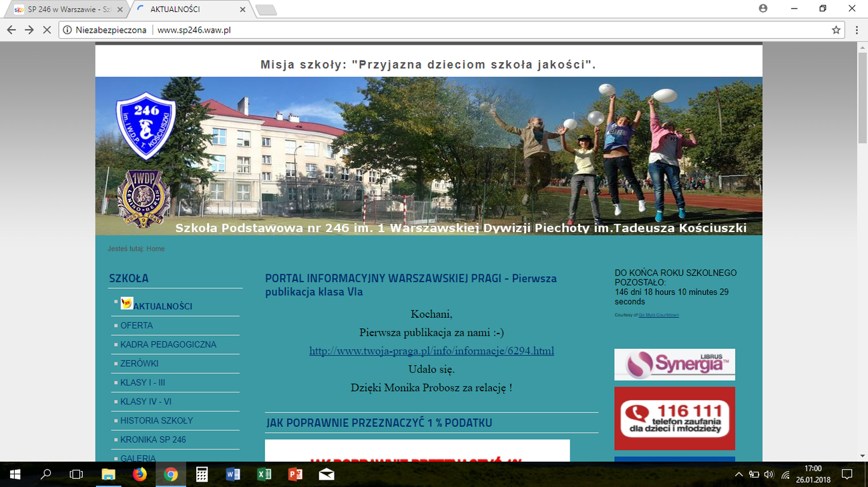Viewport: 868px width, 487px height.
Task: Bookmark this page with the star icon
Action: [836, 30]
